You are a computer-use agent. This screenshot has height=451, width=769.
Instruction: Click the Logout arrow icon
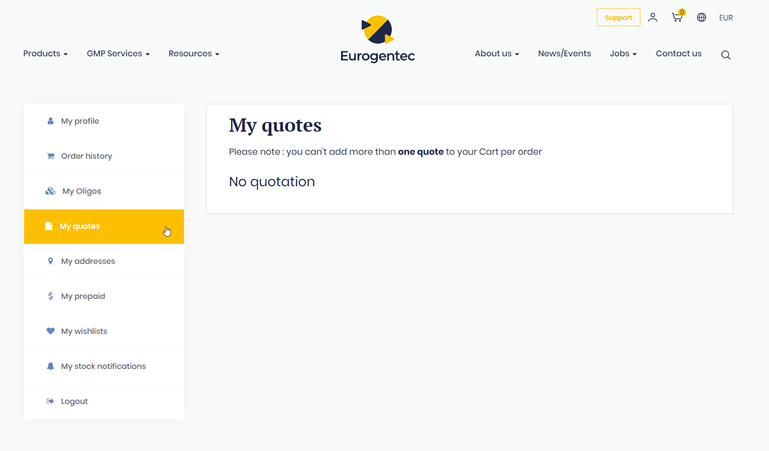pos(51,401)
